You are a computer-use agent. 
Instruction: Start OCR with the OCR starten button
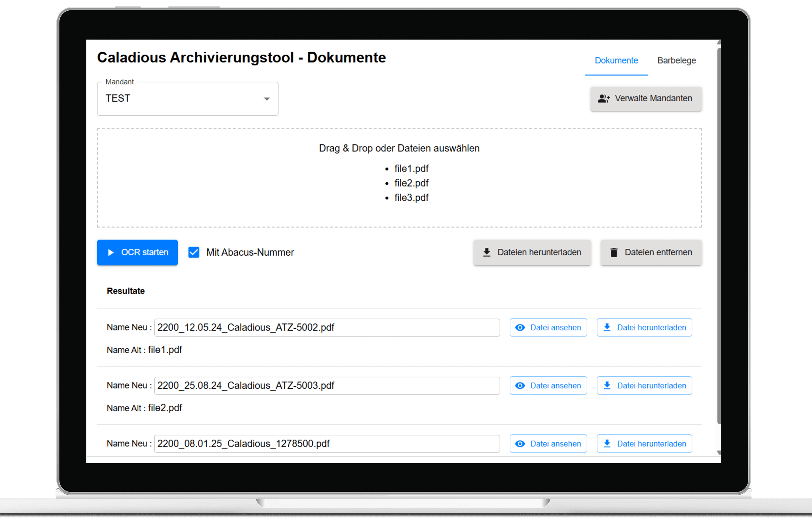[x=137, y=253]
